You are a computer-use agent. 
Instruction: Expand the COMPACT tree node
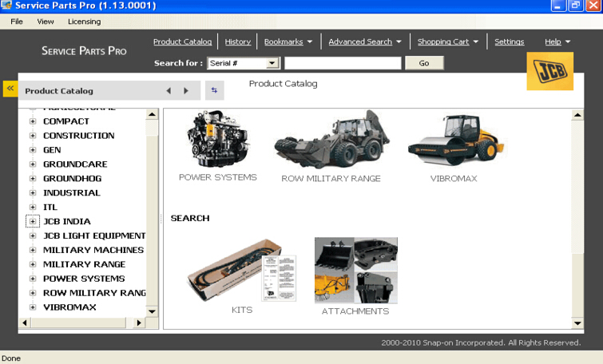(33, 121)
